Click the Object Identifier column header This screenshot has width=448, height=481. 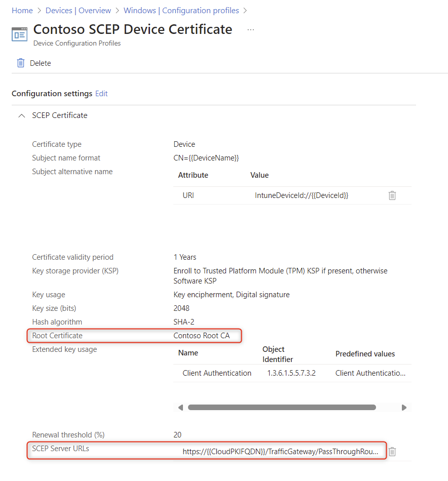click(x=278, y=354)
